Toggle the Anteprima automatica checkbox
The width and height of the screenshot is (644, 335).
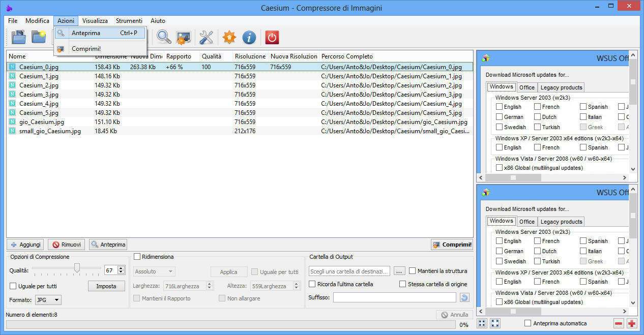[528, 323]
